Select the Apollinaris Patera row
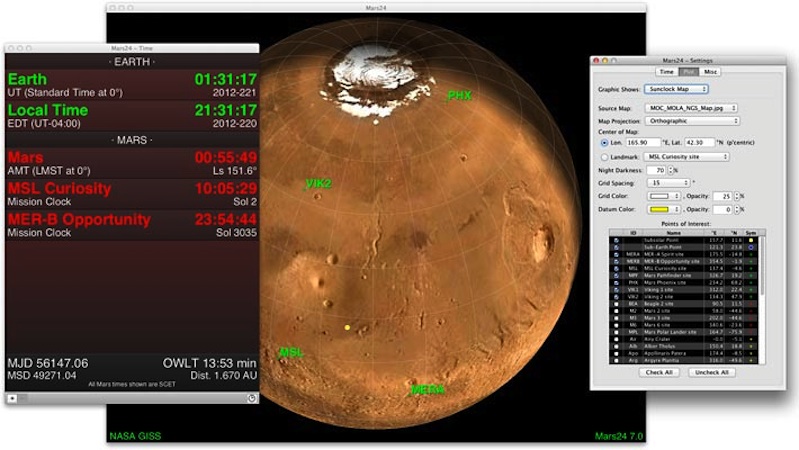799x450 pixels. point(684,354)
